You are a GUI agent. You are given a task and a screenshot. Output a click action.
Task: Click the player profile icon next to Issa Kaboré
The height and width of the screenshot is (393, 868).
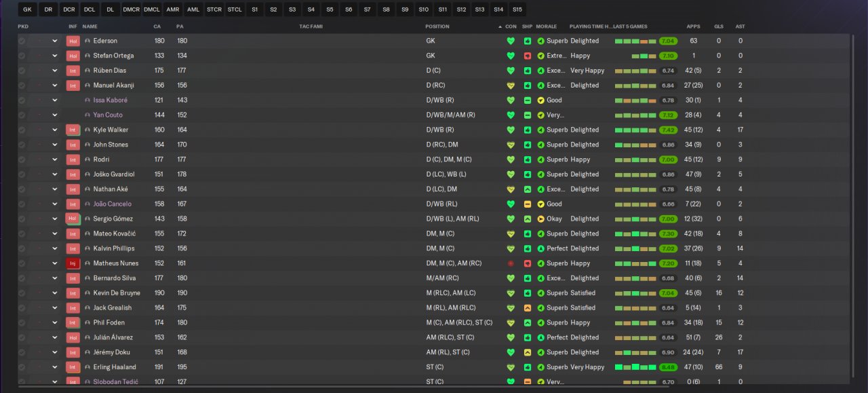point(87,100)
